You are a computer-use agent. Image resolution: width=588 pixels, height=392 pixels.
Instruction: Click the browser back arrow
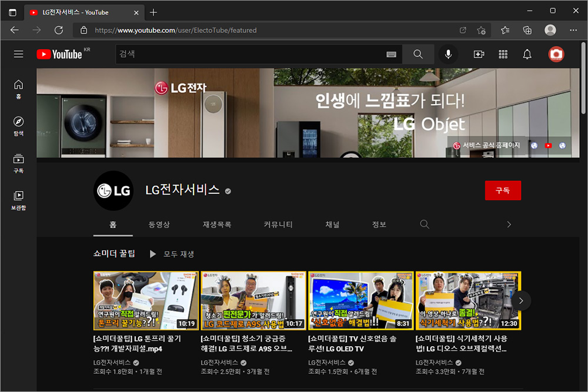tap(15, 30)
